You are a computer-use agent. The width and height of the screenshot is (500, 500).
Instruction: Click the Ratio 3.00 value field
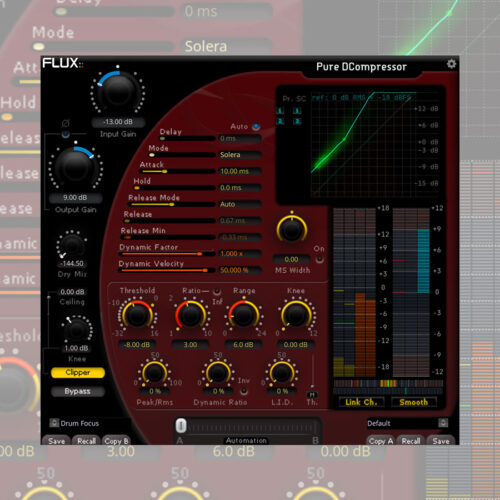click(190, 345)
